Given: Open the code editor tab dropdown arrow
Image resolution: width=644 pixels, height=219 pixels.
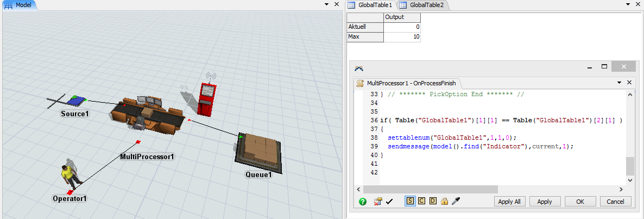Looking at the screenshot, I should coord(620,83).
